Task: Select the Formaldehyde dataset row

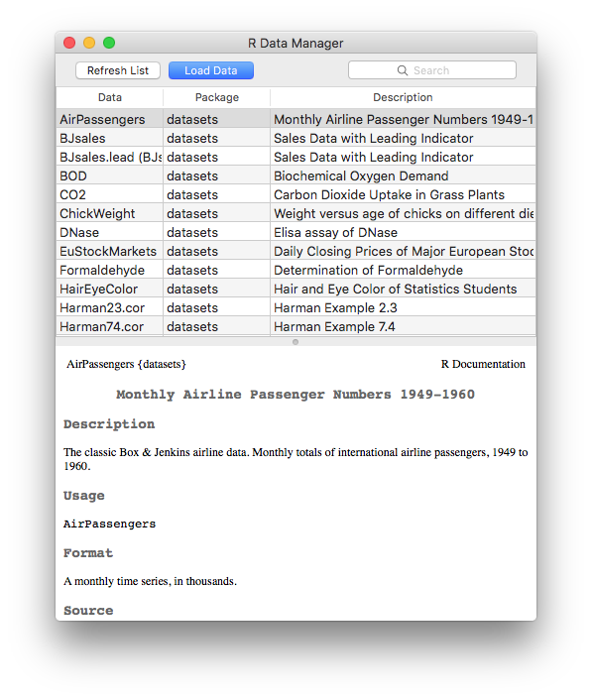Action: click(x=296, y=270)
